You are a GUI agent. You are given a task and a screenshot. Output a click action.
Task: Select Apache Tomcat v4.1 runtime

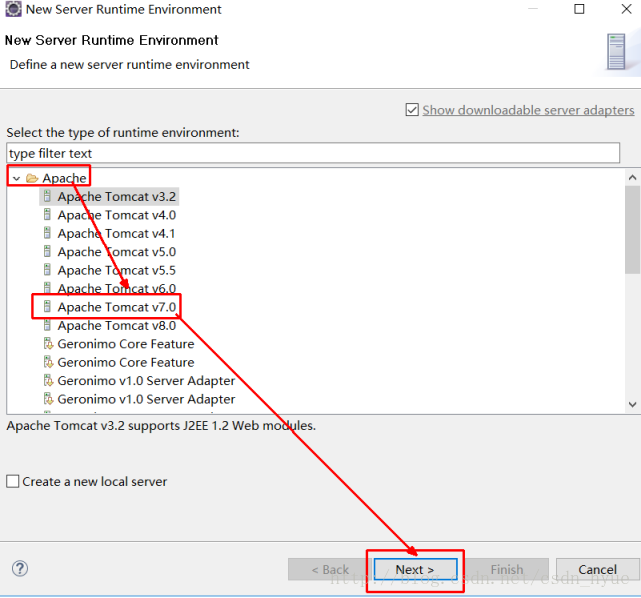[x=116, y=233]
